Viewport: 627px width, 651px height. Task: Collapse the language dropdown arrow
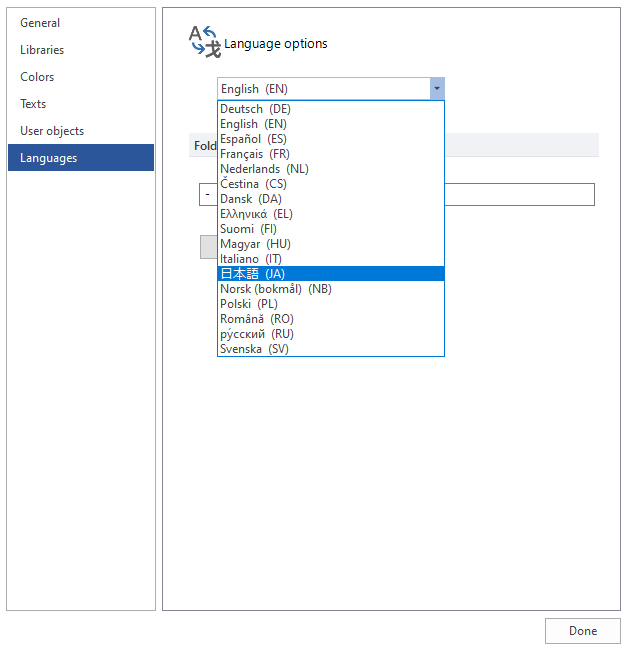pyautogui.click(x=437, y=88)
